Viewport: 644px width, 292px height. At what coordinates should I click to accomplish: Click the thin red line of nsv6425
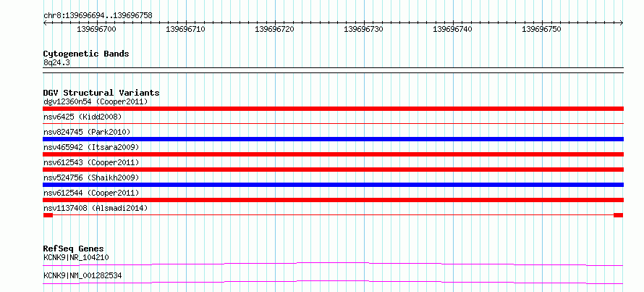pyautogui.click(x=333, y=123)
